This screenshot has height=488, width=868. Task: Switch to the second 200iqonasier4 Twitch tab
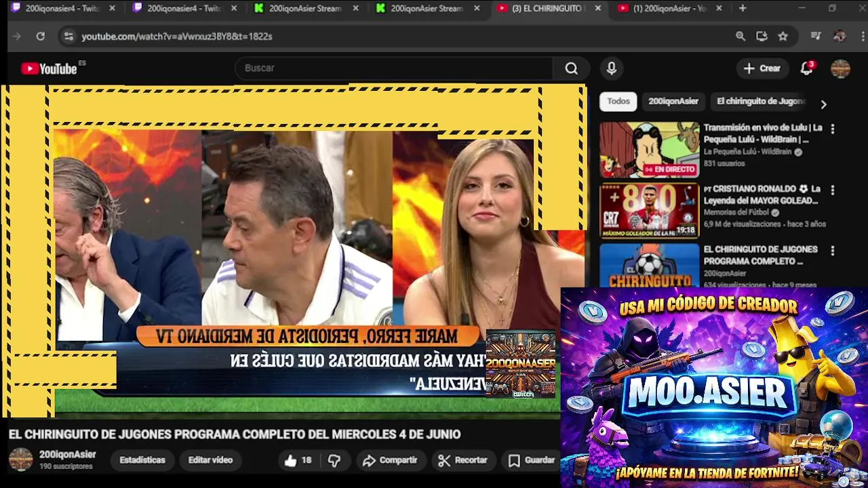pyautogui.click(x=184, y=8)
